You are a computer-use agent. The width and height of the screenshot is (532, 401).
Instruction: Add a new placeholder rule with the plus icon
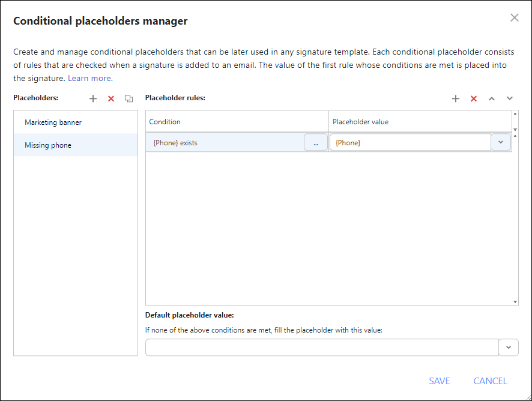(x=456, y=98)
